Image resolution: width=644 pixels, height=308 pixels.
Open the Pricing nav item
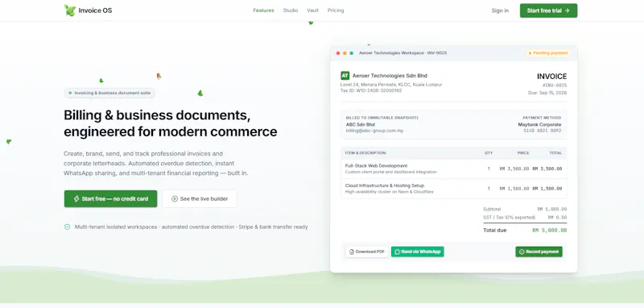tap(336, 10)
